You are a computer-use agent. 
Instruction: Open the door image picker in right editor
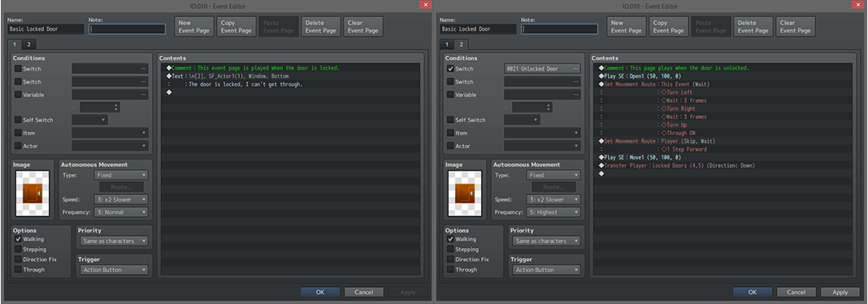pyautogui.click(x=465, y=193)
